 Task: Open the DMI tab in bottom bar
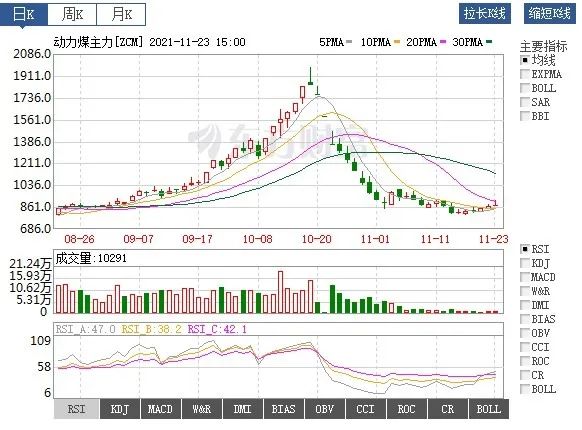[x=242, y=409]
